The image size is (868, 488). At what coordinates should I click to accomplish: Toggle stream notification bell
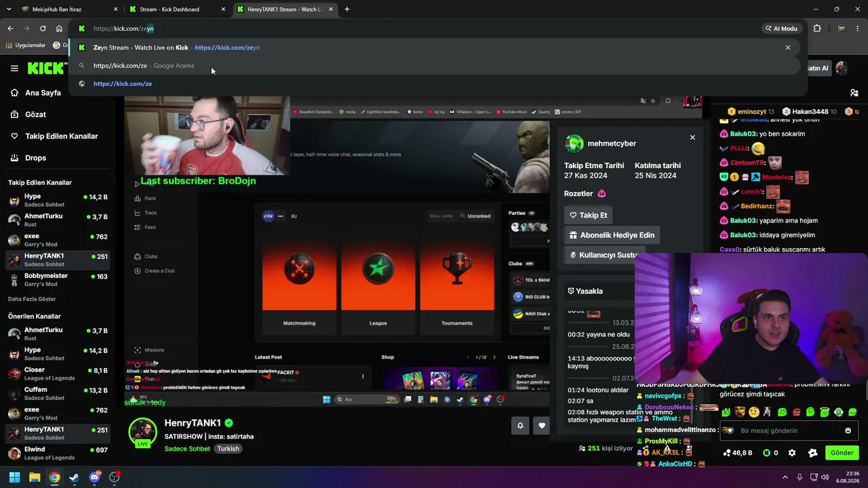click(x=520, y=426)
